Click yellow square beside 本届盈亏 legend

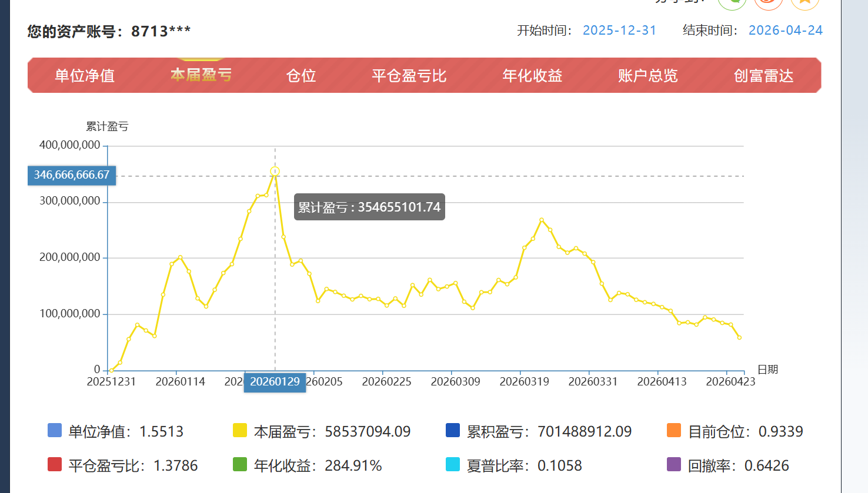[x=240, y=431]
